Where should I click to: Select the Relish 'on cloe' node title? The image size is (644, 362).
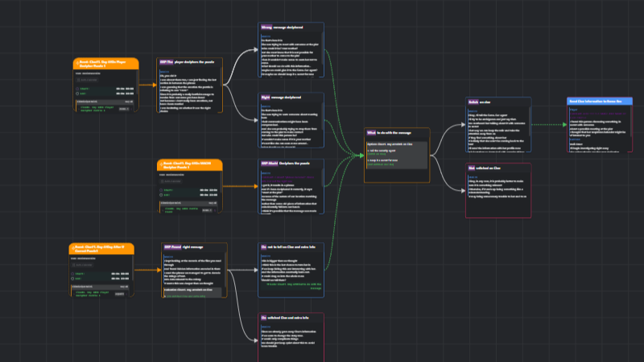485,102
